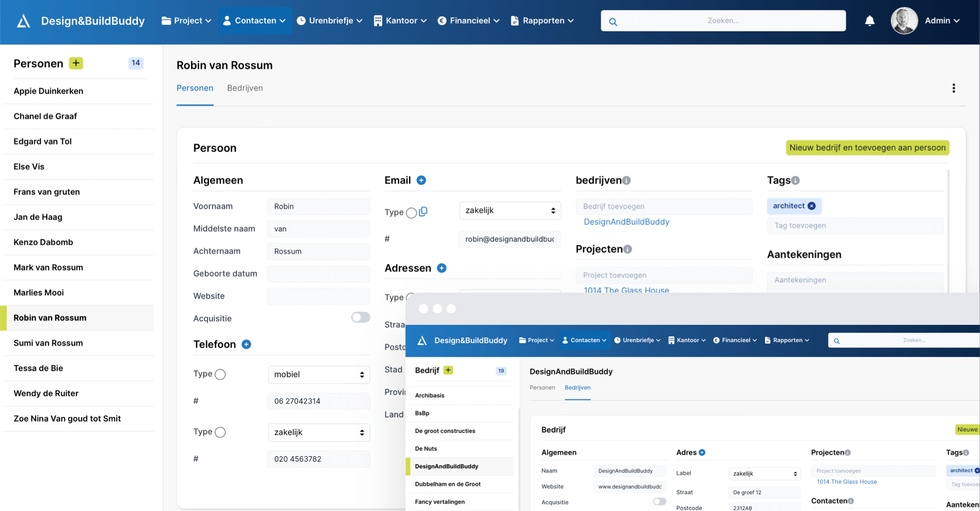The height and width of the screenshot is (511, 980).
Task: Click the Admin profile avatar
Action: pyautogui.click(x=904, y=21)
